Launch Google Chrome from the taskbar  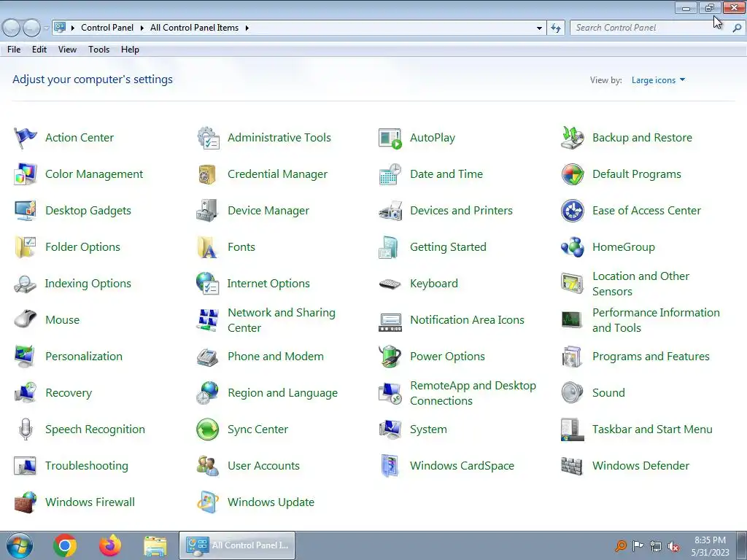pos(65,545)
